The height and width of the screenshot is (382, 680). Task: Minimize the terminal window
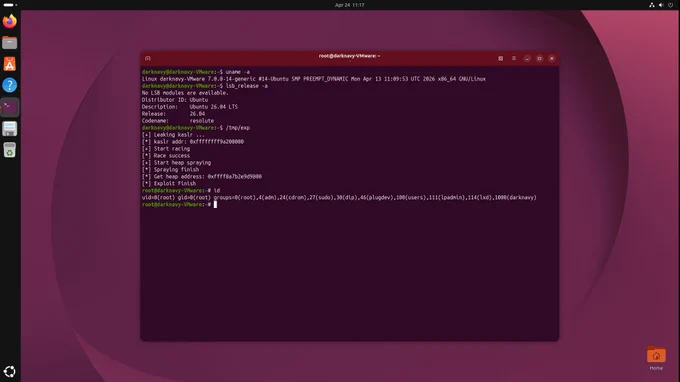point(527,58)
